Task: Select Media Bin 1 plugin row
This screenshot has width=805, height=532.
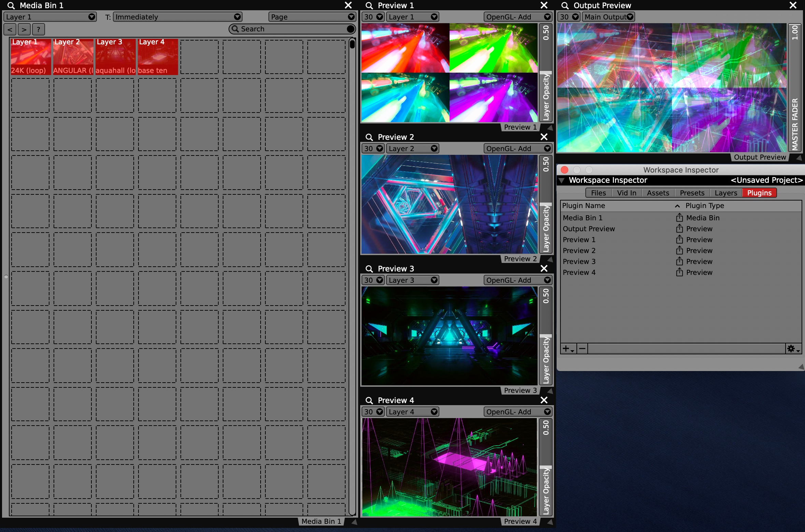Action: tap(681, 218)
